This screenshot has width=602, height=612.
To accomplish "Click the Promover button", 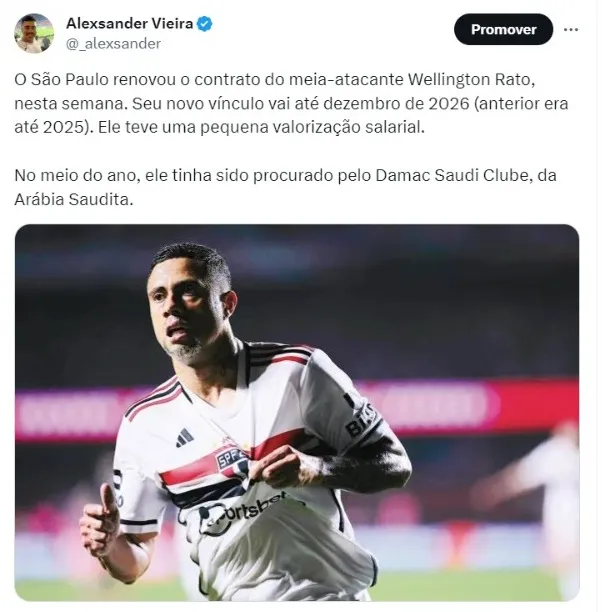I will click(x=503, y=29).
